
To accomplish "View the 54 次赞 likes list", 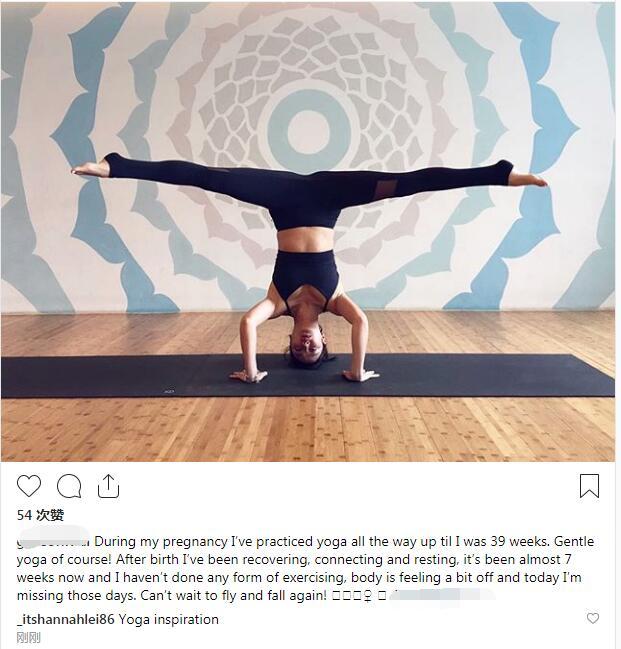I will pos(41,515).
